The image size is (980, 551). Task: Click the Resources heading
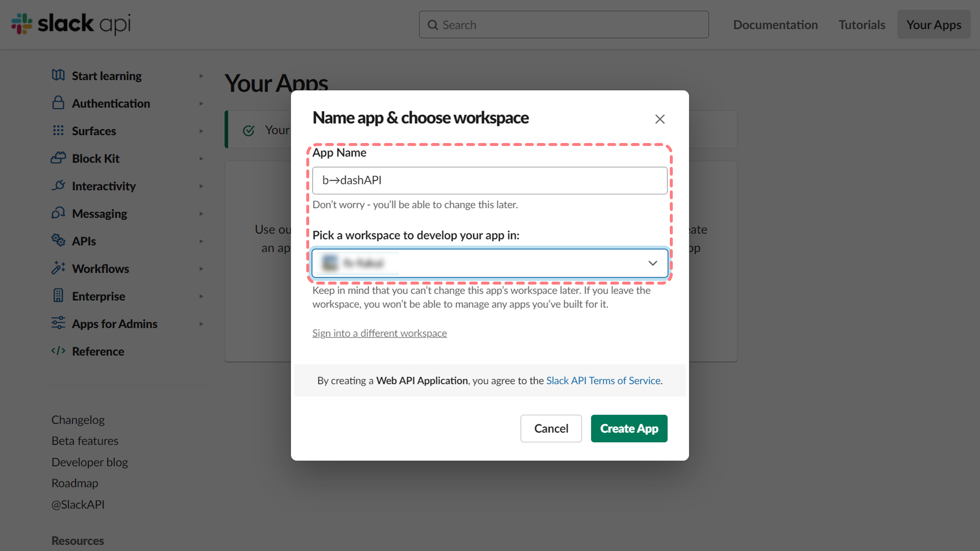(77, 541)
